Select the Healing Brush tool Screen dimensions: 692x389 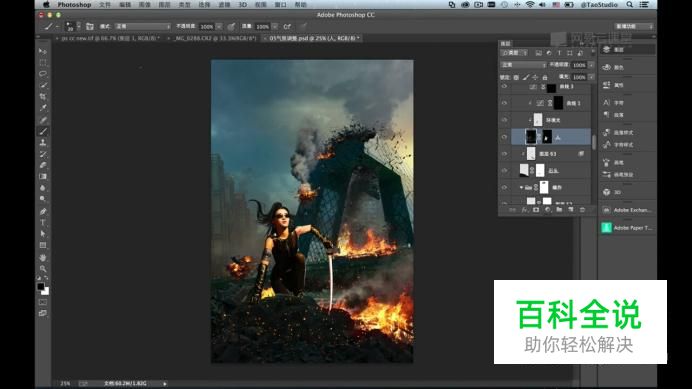(42, 120)
